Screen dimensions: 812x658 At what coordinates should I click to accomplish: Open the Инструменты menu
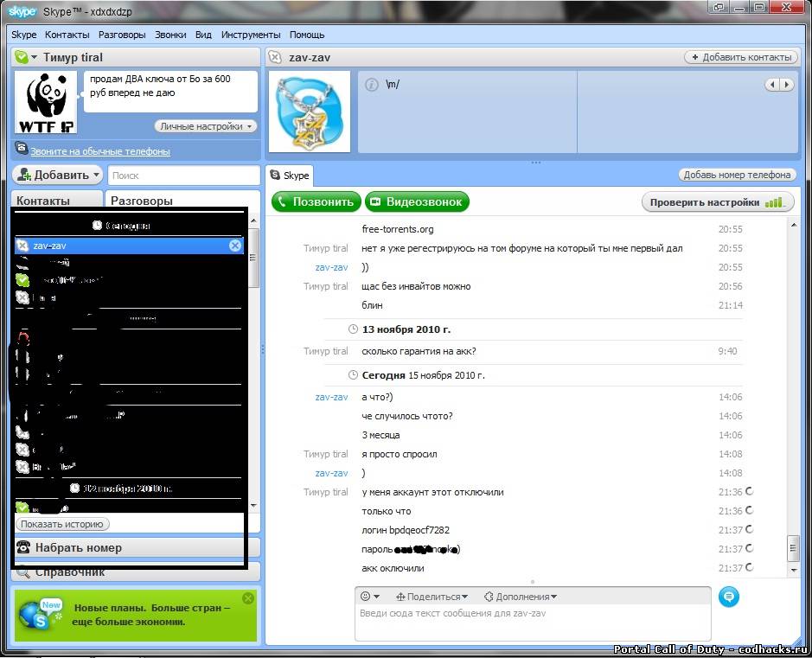pyautogui.click(x=251, y=35)
